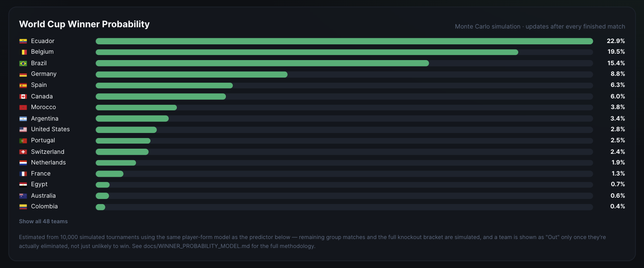Select the Portugal team row label
644x268 pixels.
click(x=43, y=141)
